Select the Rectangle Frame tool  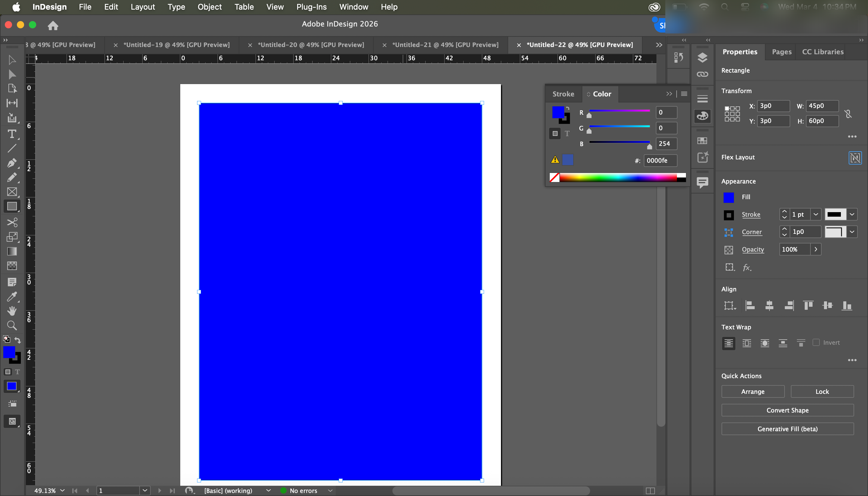coord(12,192)
